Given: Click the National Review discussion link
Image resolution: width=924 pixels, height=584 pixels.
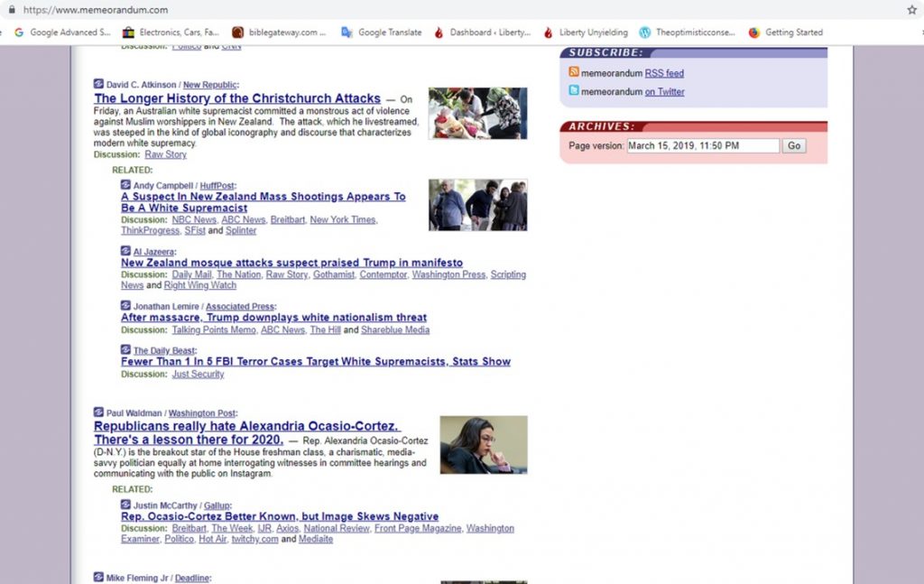Looking at the screenshot, I should click(337, 529).
